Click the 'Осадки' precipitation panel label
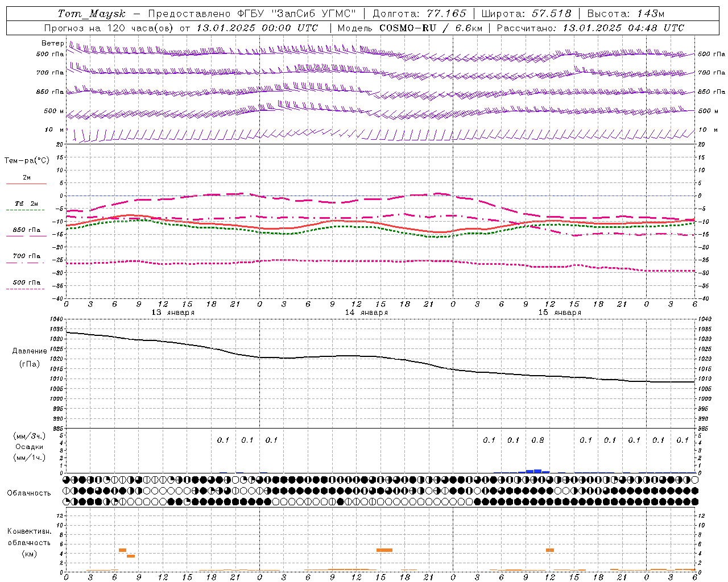Viewport: 728px width, 582px height. pos(30,447)
